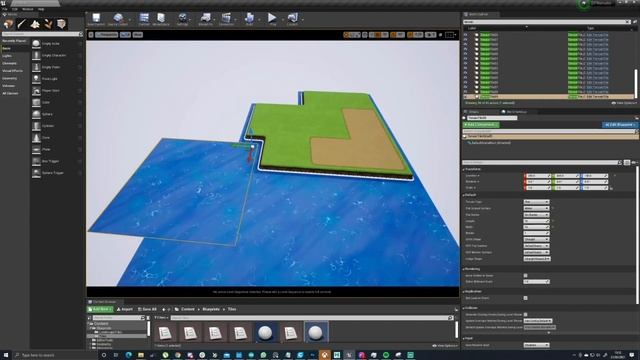Open content browser Filters dropdown
Image resolution: width=640 pixels, height=360 pixels.
(162, 318)
